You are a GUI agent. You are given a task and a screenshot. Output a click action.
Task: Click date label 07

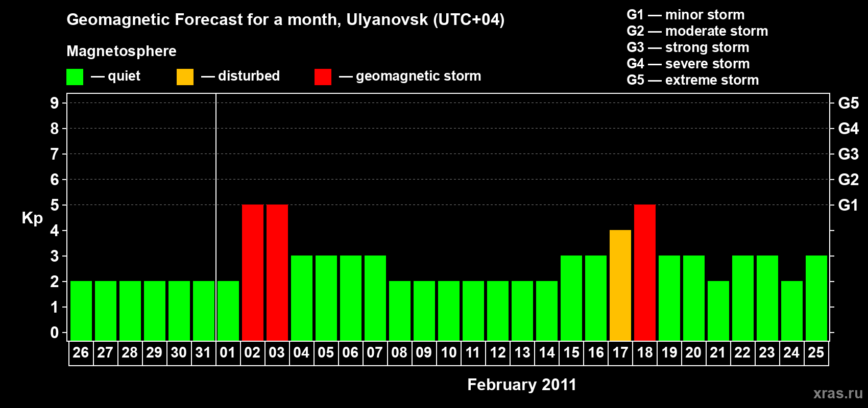(375, 353)
